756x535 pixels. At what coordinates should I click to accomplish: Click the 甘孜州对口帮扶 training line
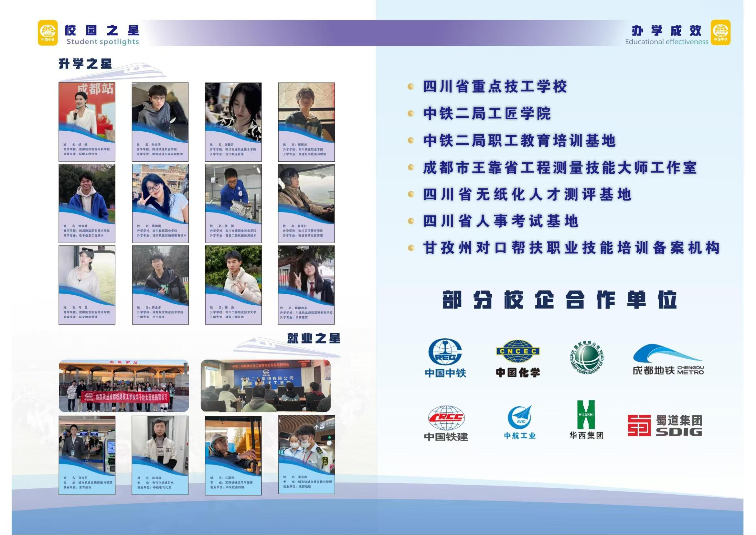[571, 248]
